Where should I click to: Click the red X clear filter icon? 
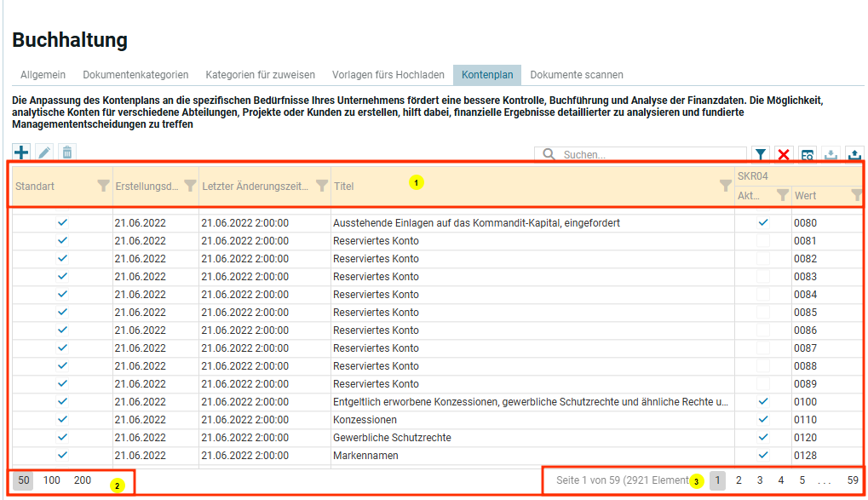(784, 155)
